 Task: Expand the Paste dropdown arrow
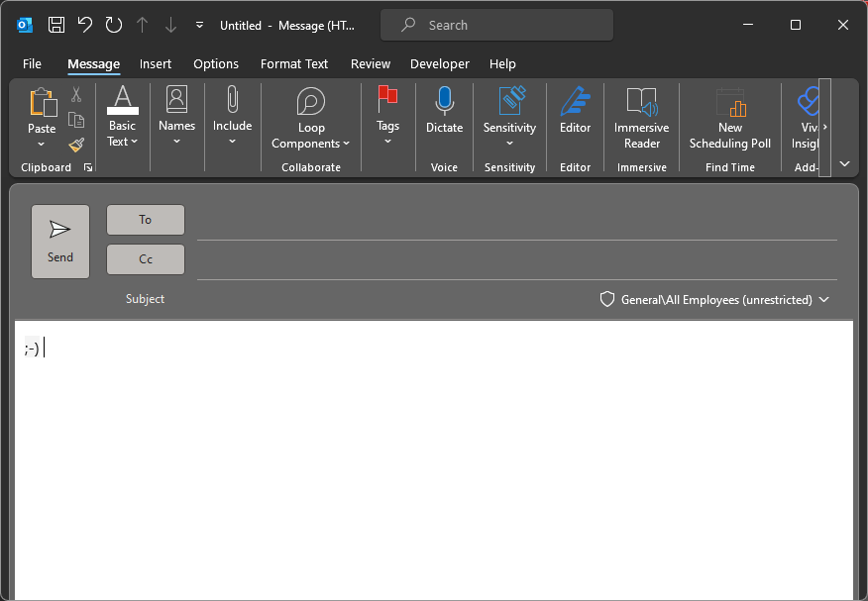coord(42,145)
